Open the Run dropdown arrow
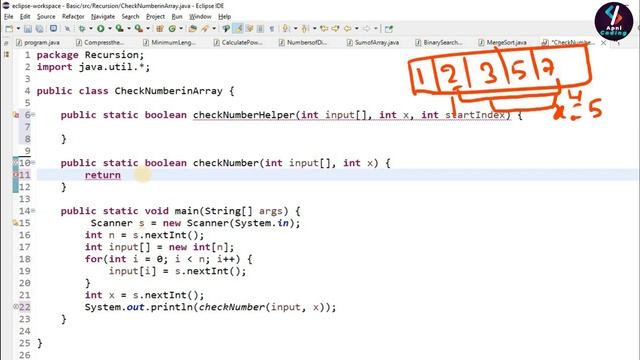Screen dimensions: 640x360 click(109, 29)
